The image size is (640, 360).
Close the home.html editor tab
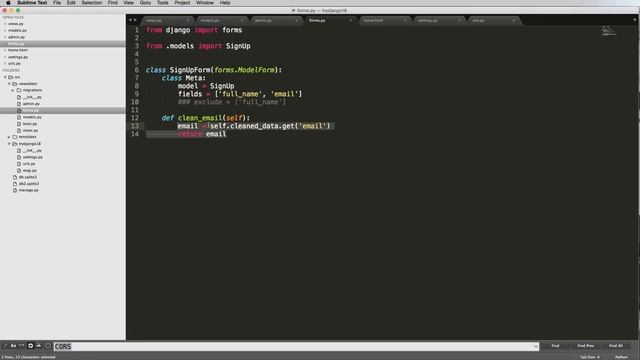pyautogui.click(x=405, y=20)
